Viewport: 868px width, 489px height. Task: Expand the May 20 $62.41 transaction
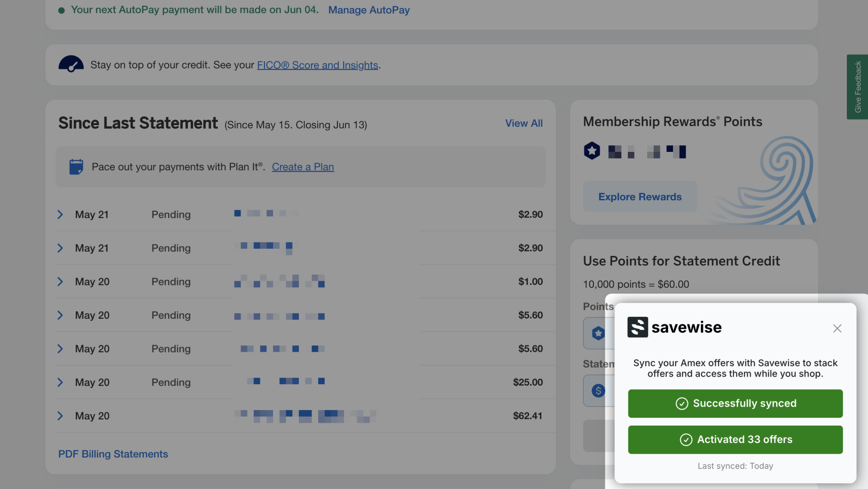[60, 416]
